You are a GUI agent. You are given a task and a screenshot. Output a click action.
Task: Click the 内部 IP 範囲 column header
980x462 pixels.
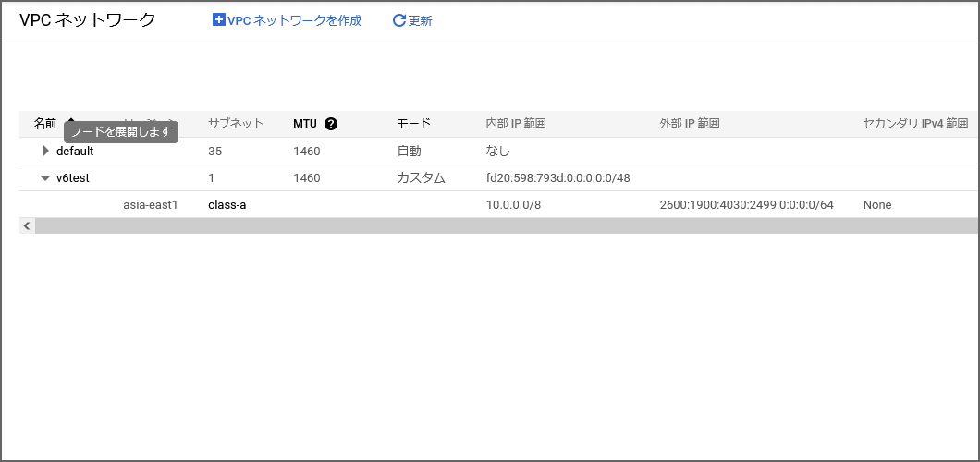[x=515, y=124]
